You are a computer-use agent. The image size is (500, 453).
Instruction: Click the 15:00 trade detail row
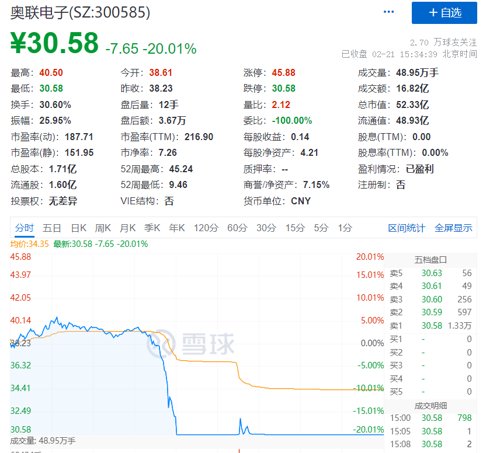tap(431, 418)
